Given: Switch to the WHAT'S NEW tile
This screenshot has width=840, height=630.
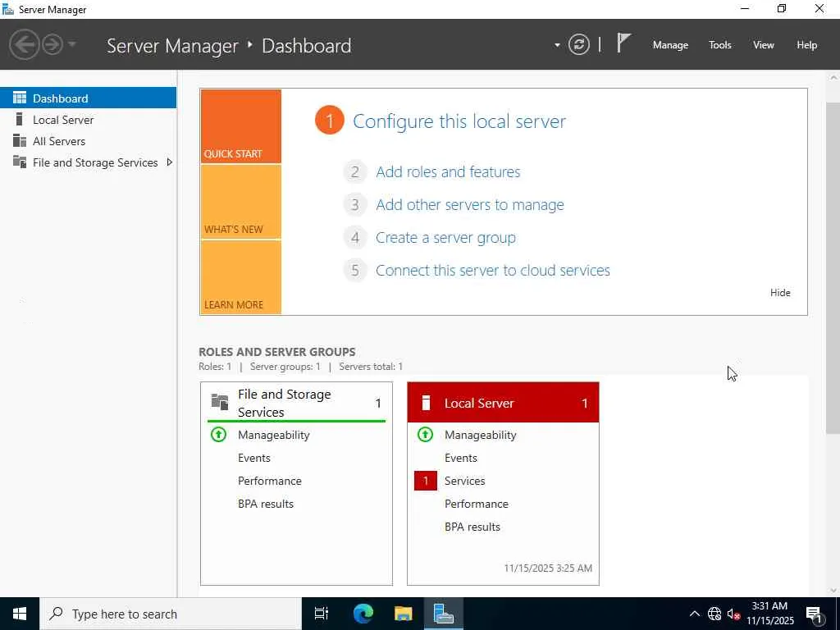Looking at the screenshot, I should pos(240,202).
